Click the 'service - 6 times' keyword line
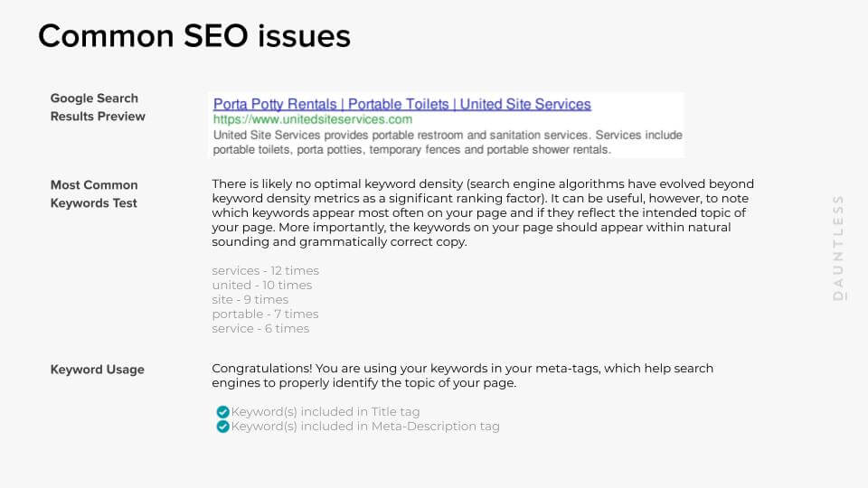 point(260,329)
